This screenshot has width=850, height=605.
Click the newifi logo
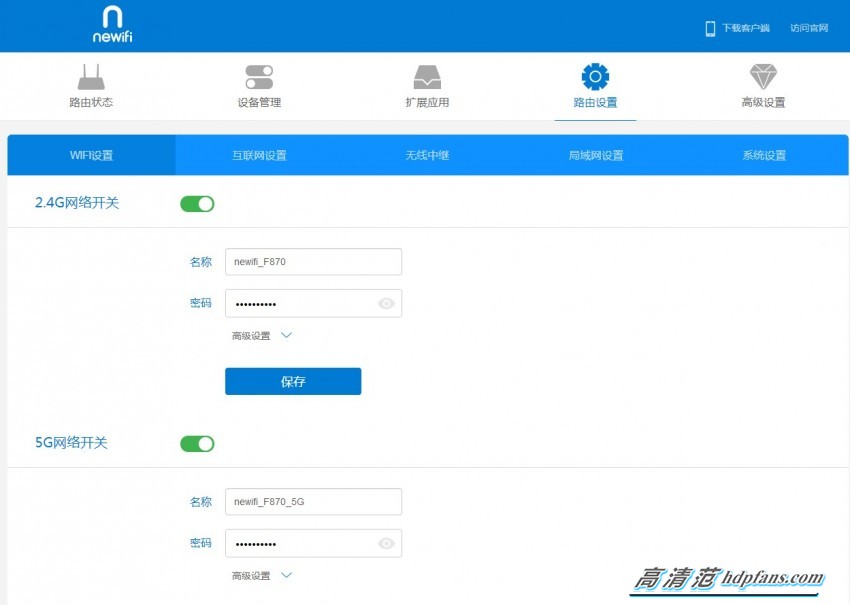click(112, 25)
